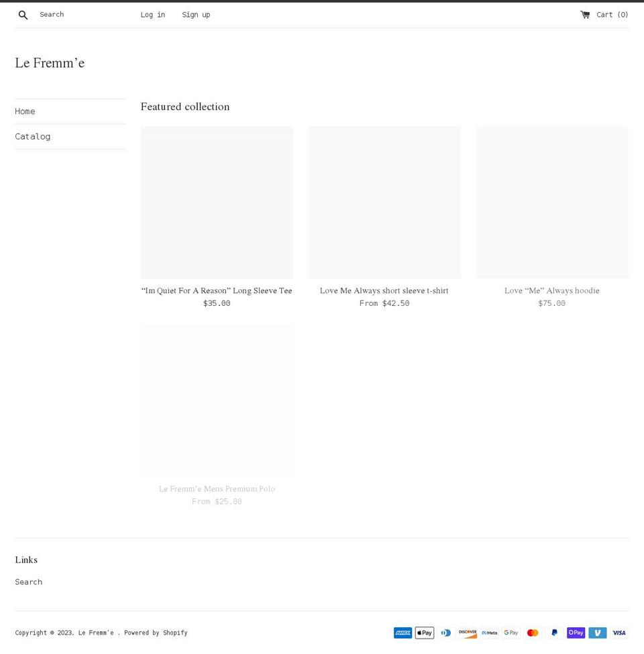644x654 pixels.
Task: Click the Google Pay payment icon
Action: click(x=511, y=633)
